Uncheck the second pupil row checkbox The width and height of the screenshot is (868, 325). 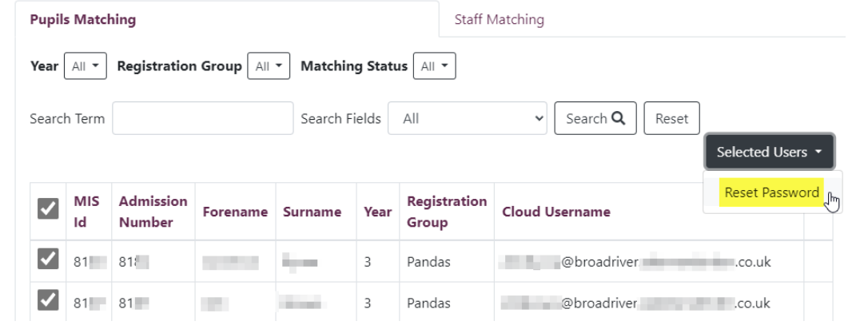click(x=47, y=303)
